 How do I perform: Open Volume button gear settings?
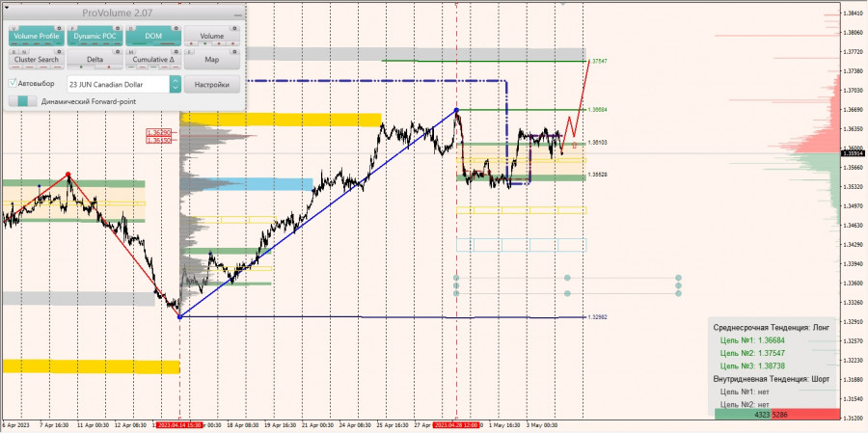pos(235,27)
